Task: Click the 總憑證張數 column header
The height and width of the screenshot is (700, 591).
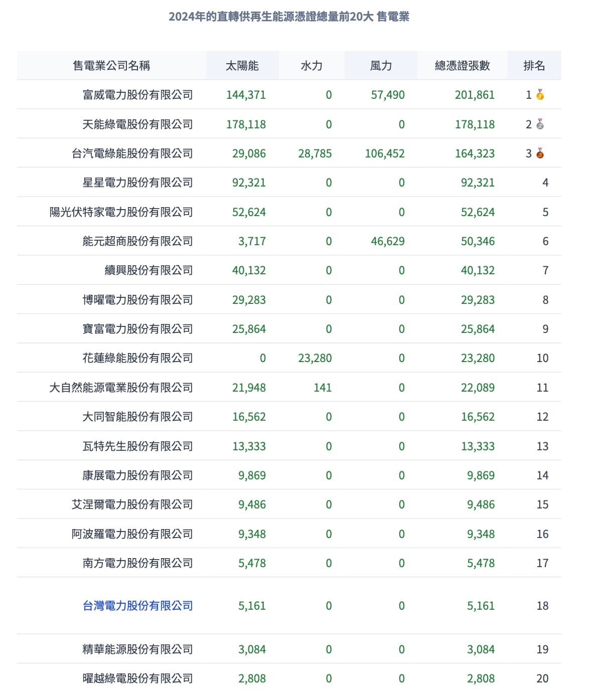Action: click(x=462, y=66)
